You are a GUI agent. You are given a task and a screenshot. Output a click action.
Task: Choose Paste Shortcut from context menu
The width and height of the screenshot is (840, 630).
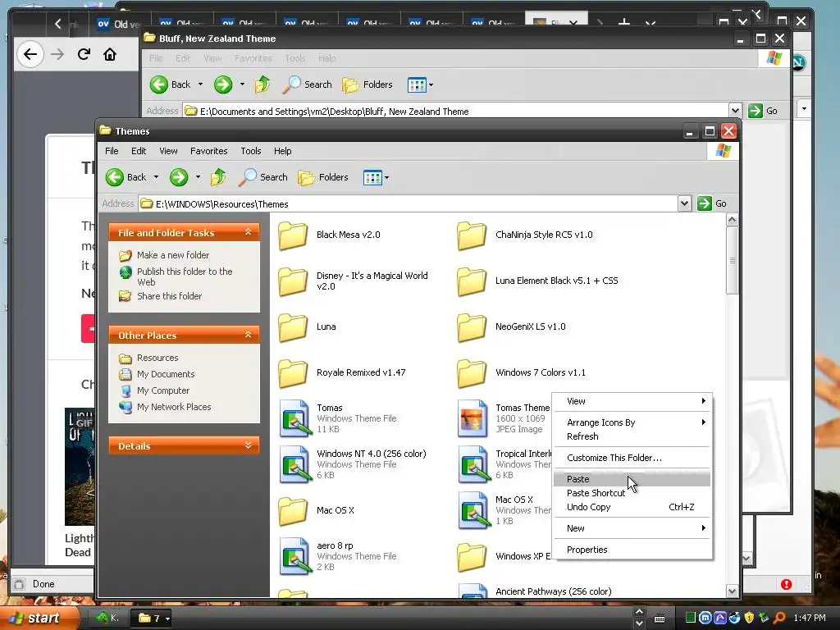point(632,493)
